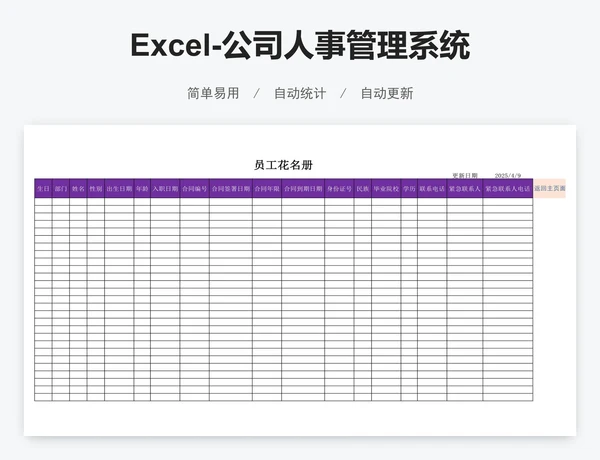Select the 学历 column header
This screenshot has width=600, height=460.
pyautogui.click(x=409, y=188)
